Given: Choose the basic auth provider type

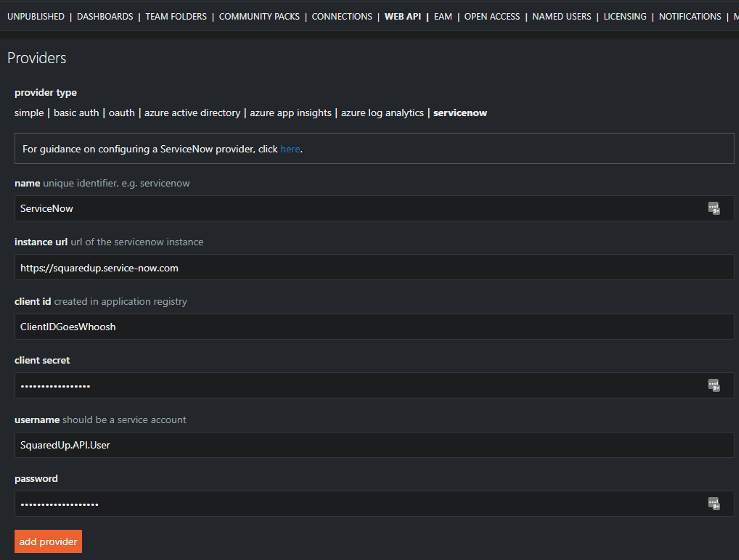Looking at the screenshot, I should [x=76, y=113].
